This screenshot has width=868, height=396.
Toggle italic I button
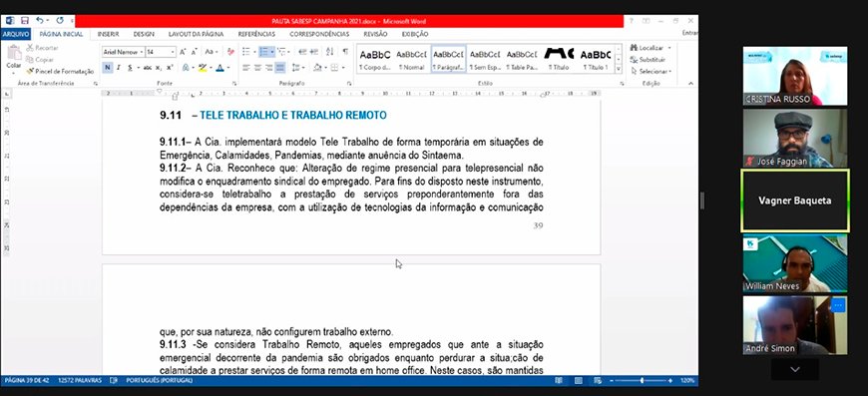pyautogui.click(x=119, y=68)
